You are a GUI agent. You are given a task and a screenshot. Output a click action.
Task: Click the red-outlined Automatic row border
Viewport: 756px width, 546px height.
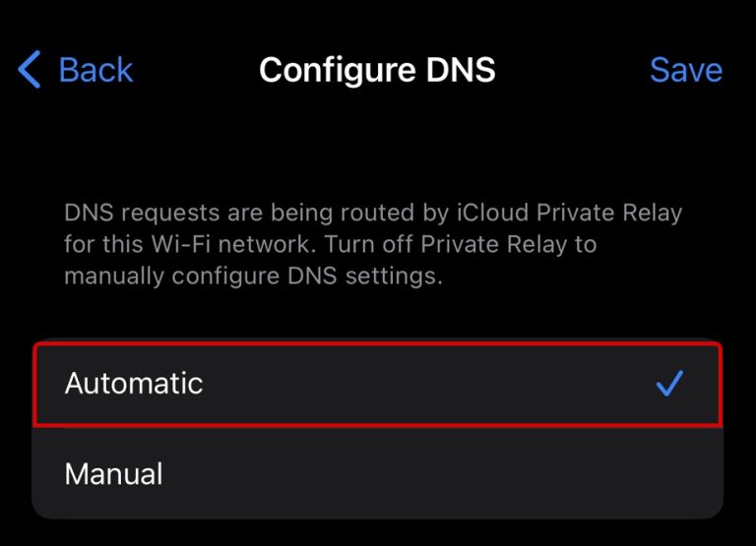(378, 343)
